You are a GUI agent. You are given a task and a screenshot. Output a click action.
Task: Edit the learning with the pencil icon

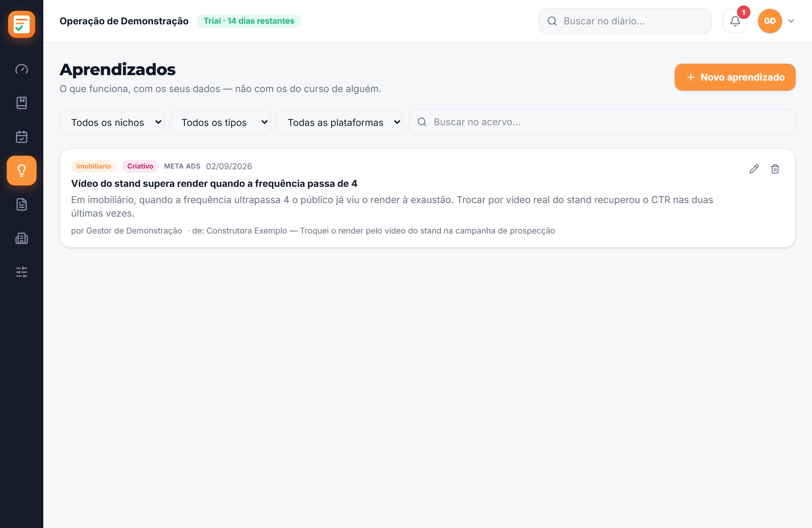(754, 169)
